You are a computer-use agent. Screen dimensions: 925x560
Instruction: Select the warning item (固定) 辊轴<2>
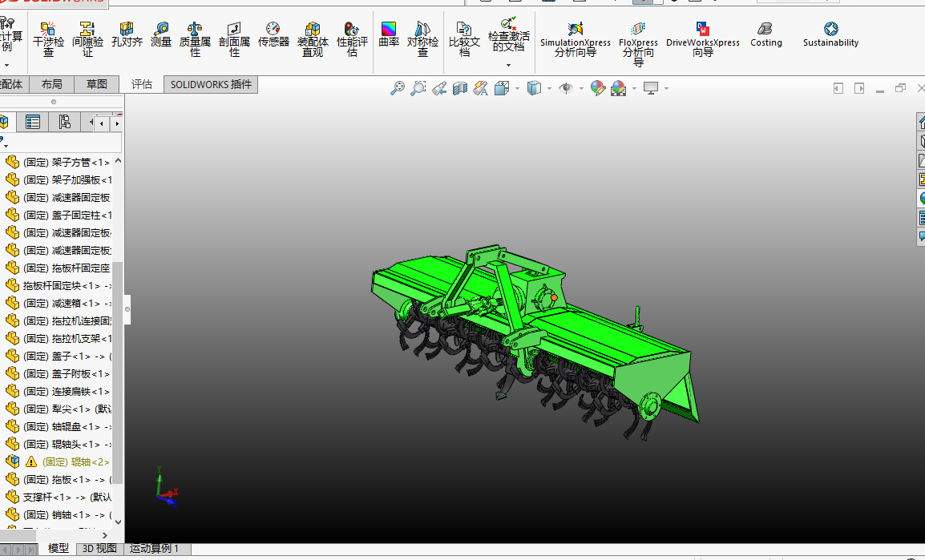coord(57,462)
